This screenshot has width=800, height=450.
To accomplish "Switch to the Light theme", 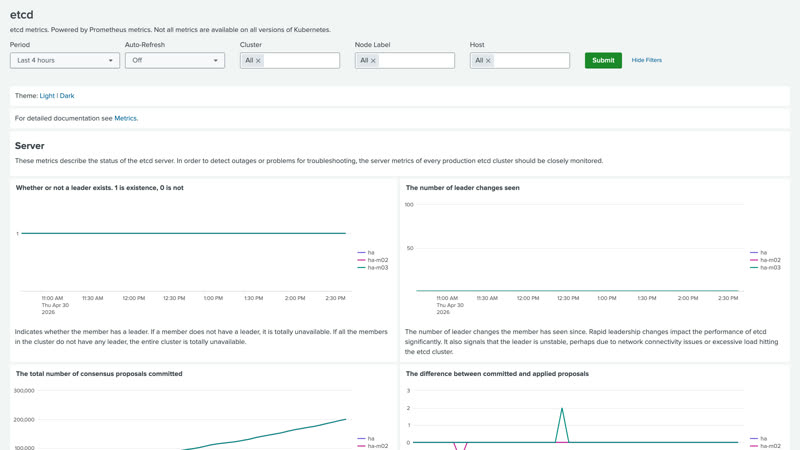I will point(47,96).
